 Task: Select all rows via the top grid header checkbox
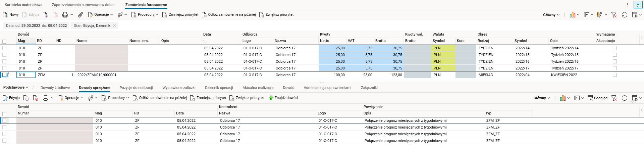pyautogui.click(x=4, y=42)
